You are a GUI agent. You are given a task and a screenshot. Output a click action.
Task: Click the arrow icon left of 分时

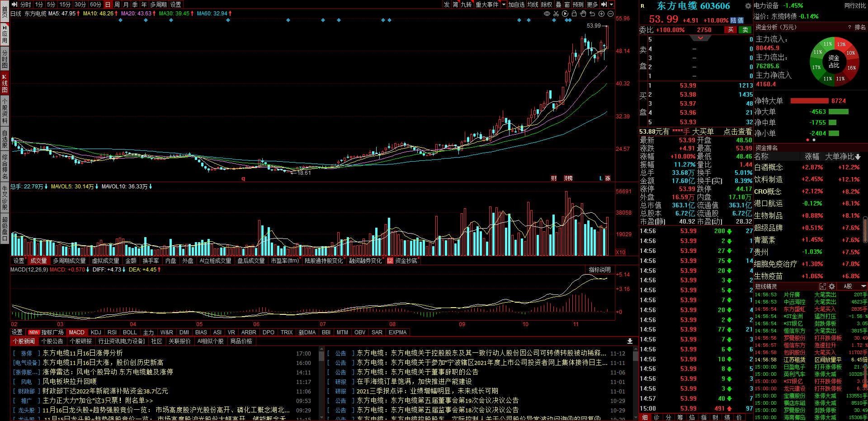click(14, 5)
